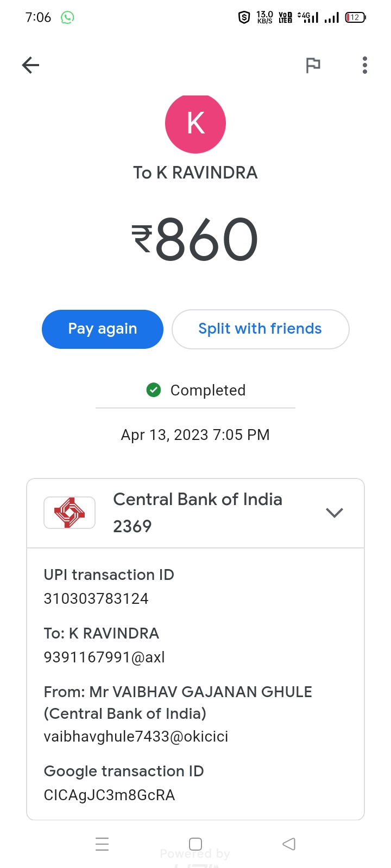Screen dimensions: 391x868
Task: Open recent apps with the navigation menu icon
Action: click(102, 844)
